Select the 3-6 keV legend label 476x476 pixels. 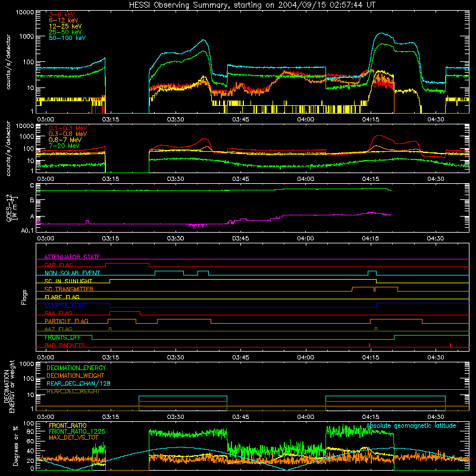coord(62,14)
